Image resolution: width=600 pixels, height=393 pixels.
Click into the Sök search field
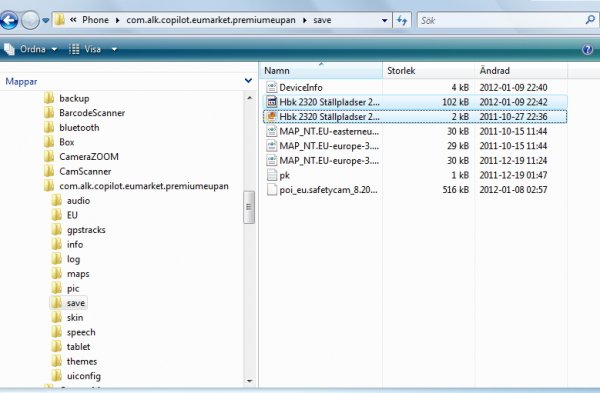[501, 20]
